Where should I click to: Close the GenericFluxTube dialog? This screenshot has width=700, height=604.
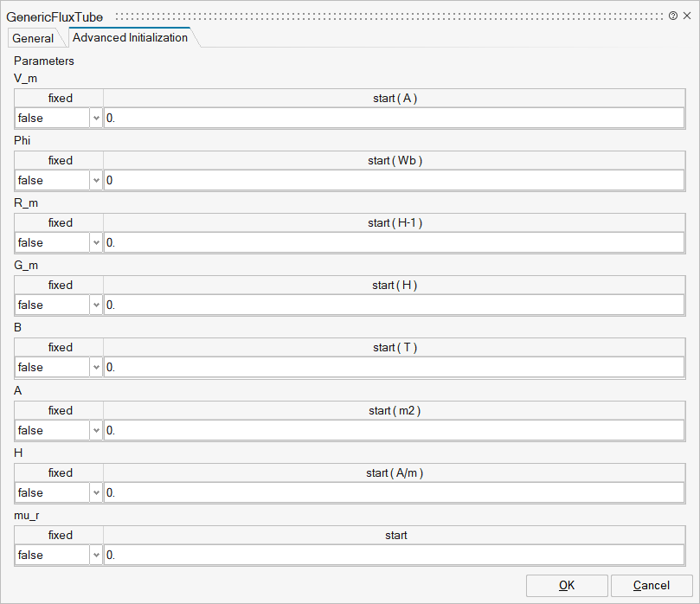[x=687, y=16]
